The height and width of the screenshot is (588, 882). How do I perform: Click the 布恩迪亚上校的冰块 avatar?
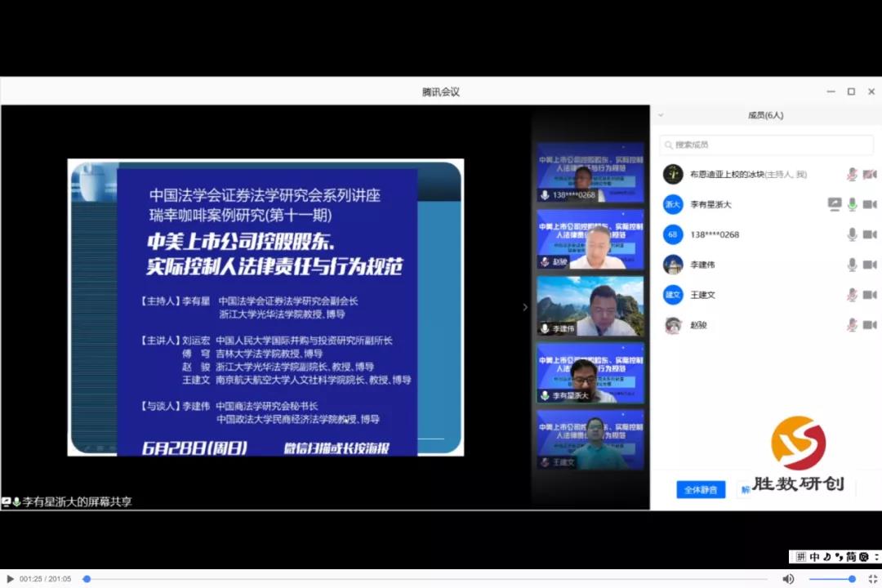click(x=673, y=175)
